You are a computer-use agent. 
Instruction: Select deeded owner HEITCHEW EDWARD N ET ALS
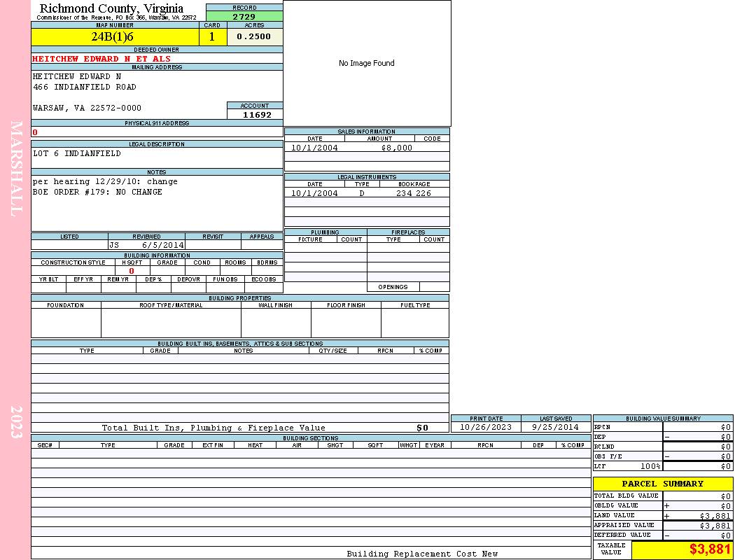[x=101, y=59]
